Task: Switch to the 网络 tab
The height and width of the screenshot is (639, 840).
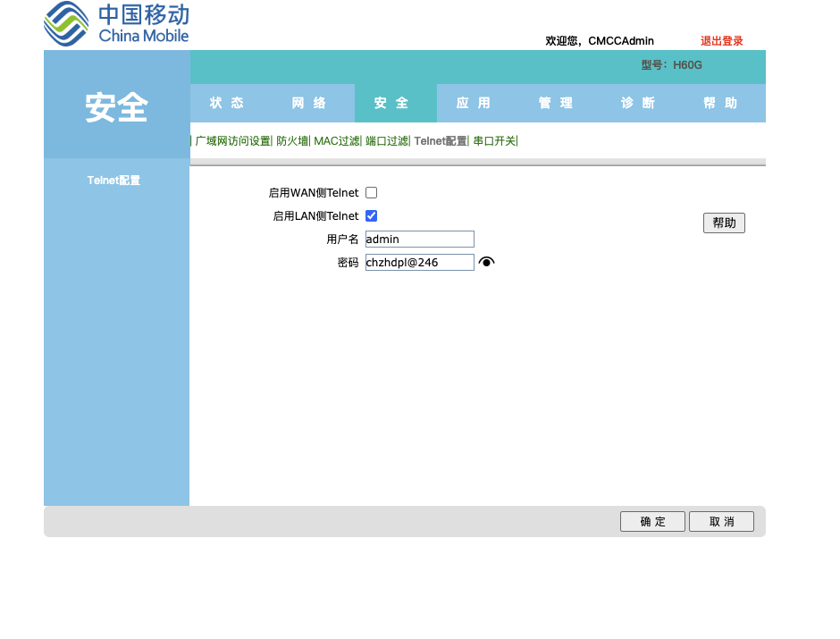Action: [x=309, y=103]
